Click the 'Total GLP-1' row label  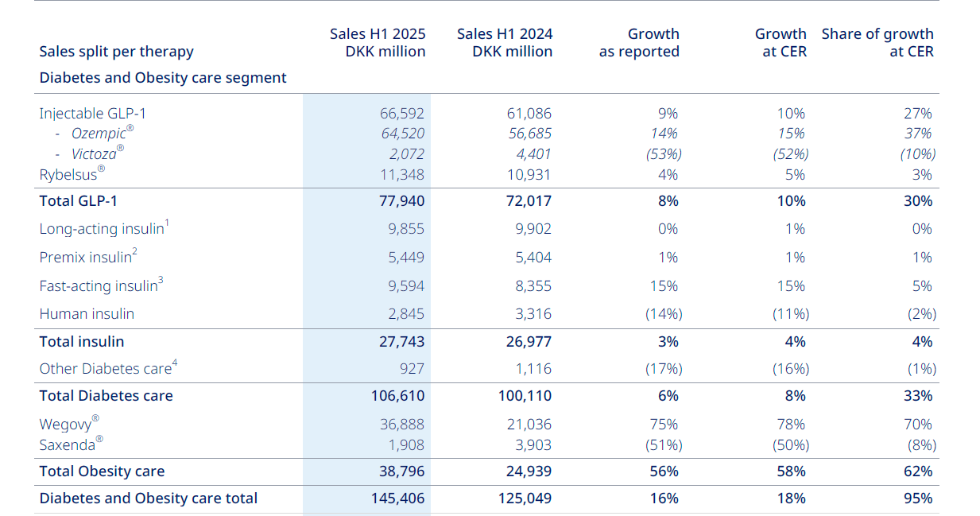tap(79, 201)
